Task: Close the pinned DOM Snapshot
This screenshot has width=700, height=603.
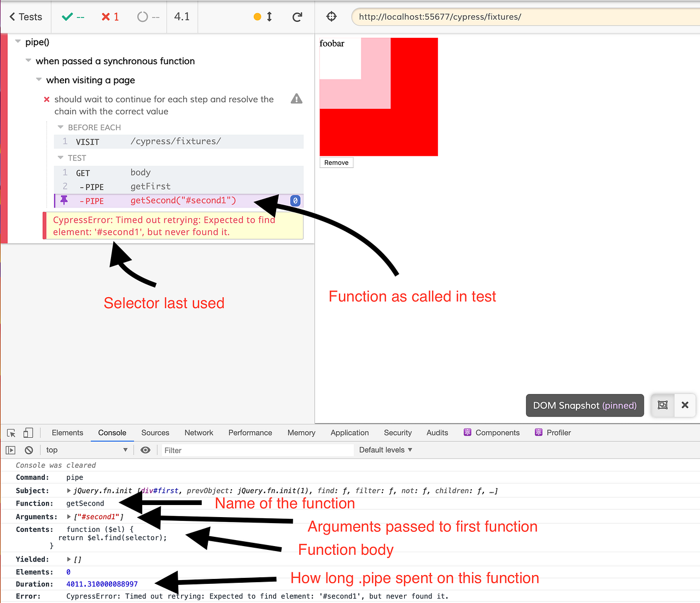Action: click(685, 405)
